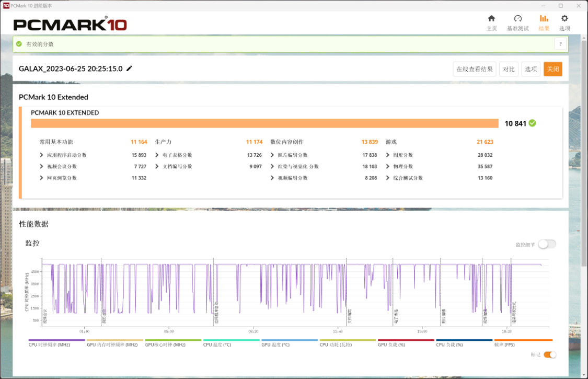Select GPU核心时钟 (MHz) green legend

pyautogui.click(x=173, y=343)
